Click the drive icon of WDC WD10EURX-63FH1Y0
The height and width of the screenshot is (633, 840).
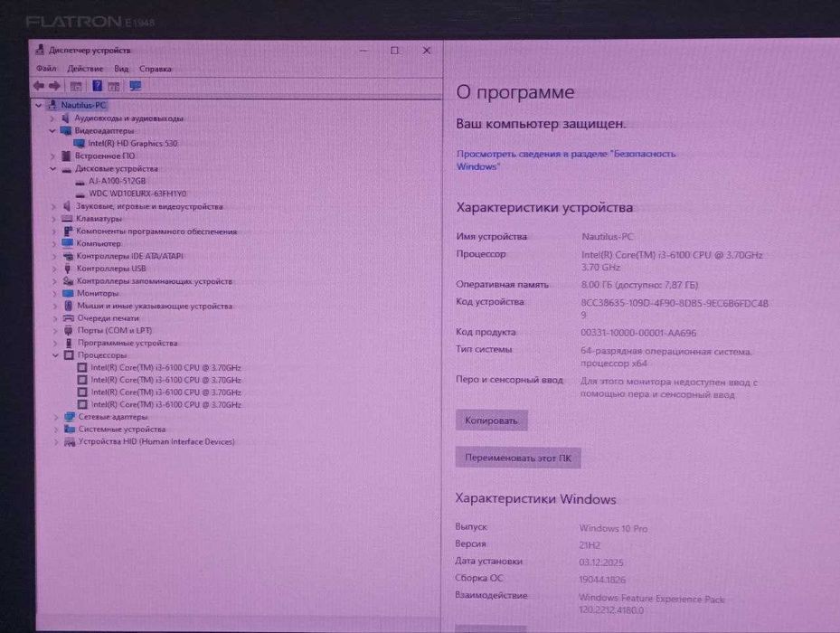80,194
